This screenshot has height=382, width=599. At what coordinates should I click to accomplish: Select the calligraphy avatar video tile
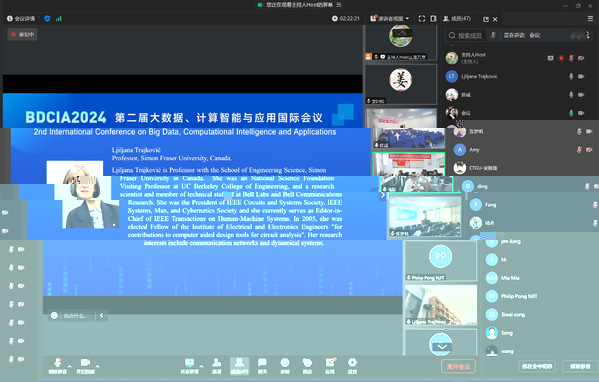[401, 84]
